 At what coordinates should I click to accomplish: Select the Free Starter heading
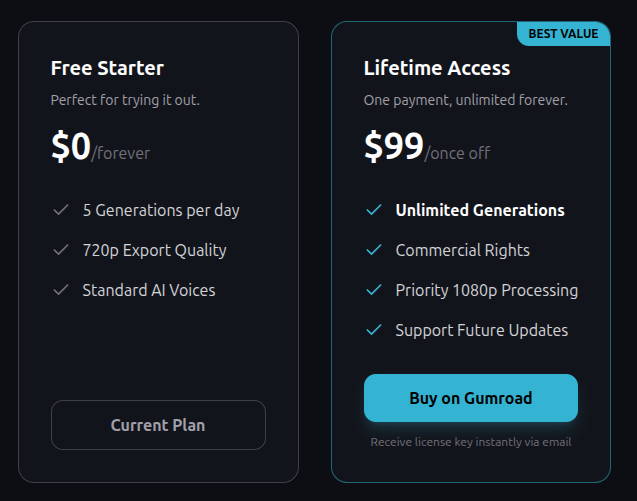[107, 68]
